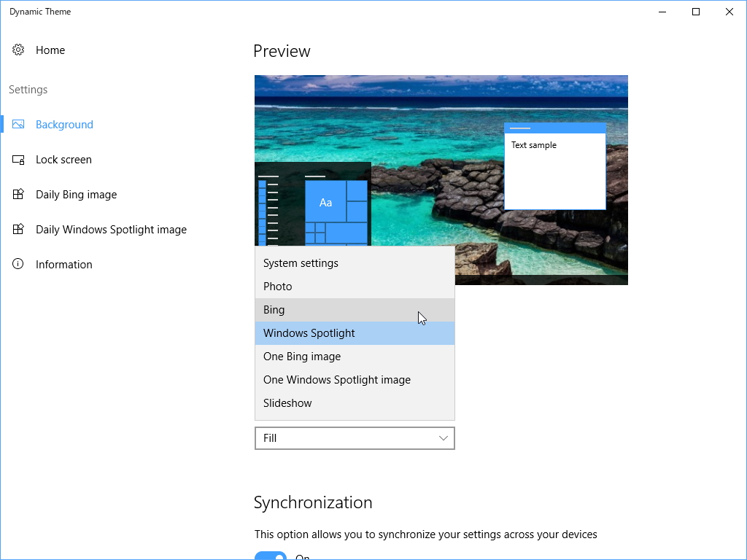Open the Fill fit dropdown
Screen dimensions: 747x560
coord(355,438)
